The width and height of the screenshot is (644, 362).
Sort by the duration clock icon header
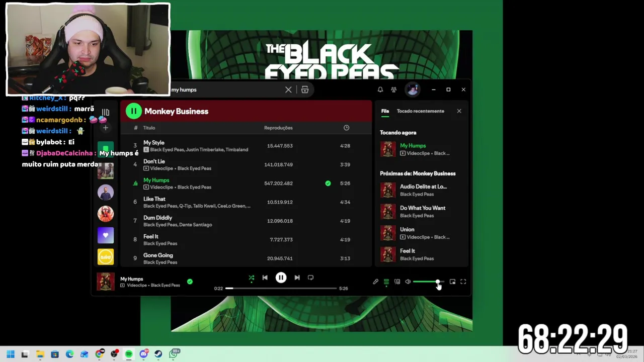click(x=346, y=128)
